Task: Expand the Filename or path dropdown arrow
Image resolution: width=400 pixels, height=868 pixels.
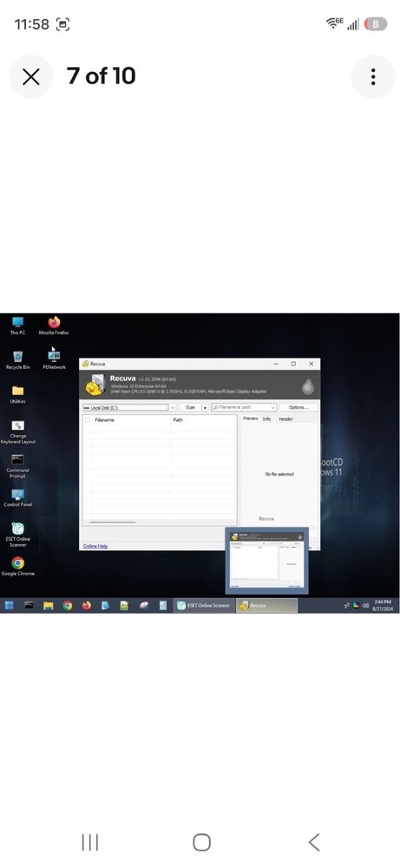Action: [x=272, y=407]
